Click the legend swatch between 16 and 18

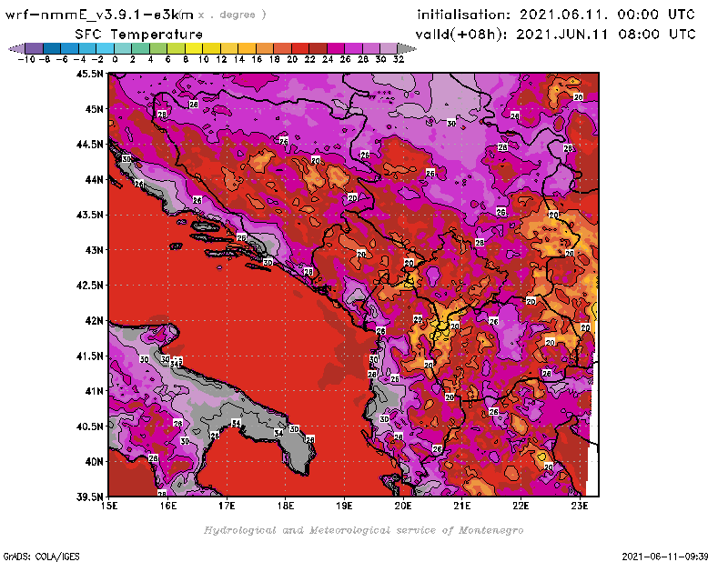265,48
